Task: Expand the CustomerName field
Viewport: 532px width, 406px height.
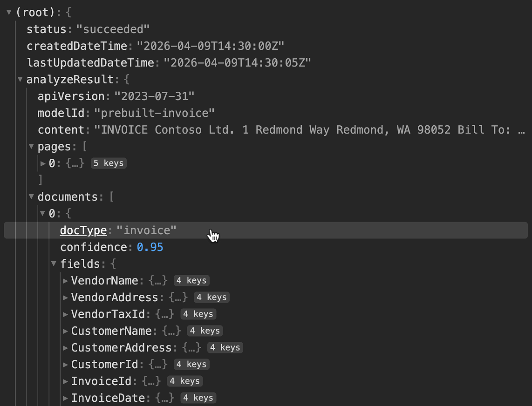Action: click(65, 331)
